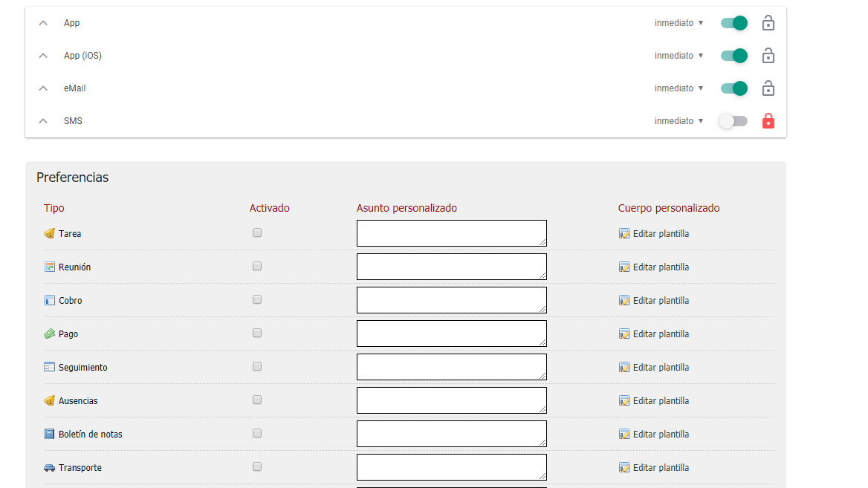Viewport: 868px width, 488px height.
Task: Check the Transporte Activado checkbox
Action: tap(257, 466)
